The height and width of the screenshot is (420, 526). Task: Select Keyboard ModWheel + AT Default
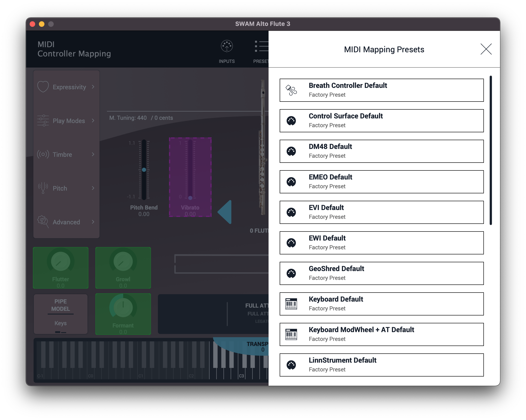tap(382, 334)
